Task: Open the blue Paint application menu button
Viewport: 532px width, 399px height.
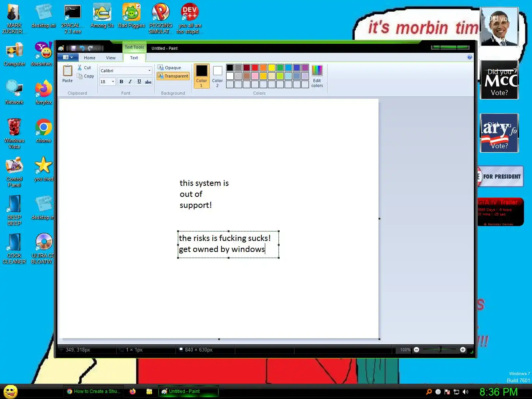Action: (x=68, y=57)
